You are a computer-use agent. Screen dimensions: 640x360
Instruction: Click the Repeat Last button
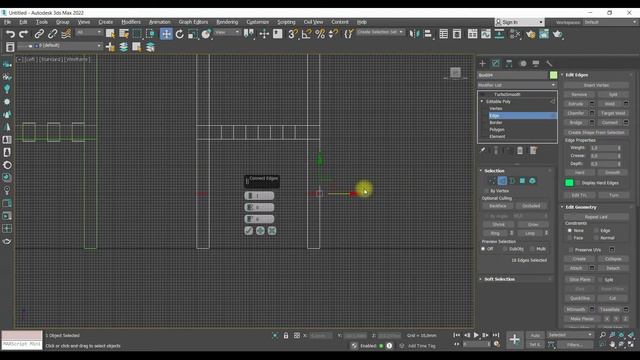click(596, 217)
